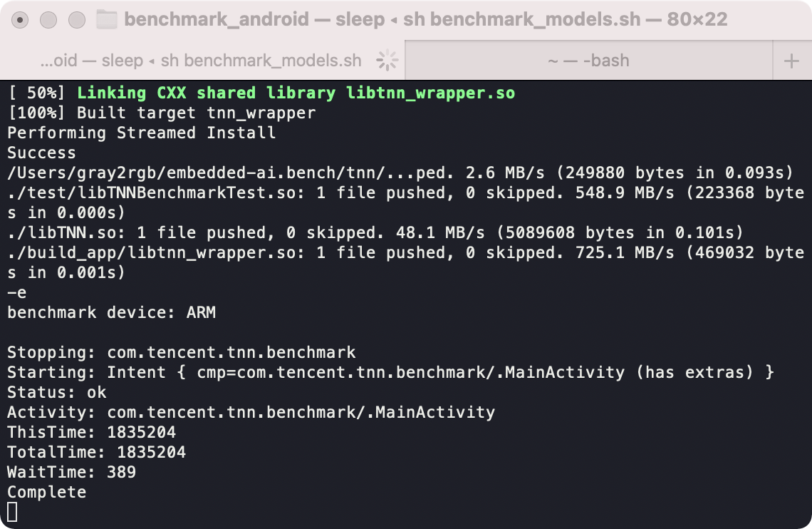Click the "Complete" text at the bottom
Image resolution: width=812 pixels, height=529 pixels.
(46, 492)
